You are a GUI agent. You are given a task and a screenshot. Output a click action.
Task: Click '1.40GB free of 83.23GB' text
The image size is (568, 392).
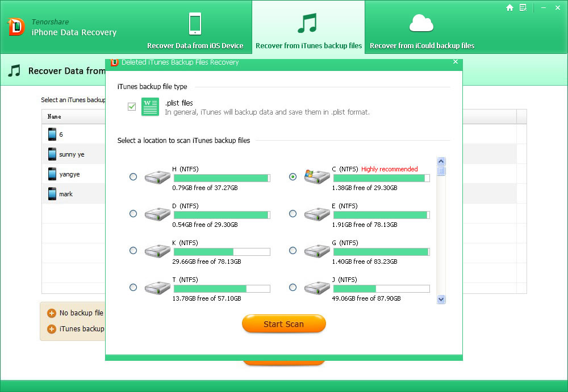pyautogui.click(x=365, y=262)
